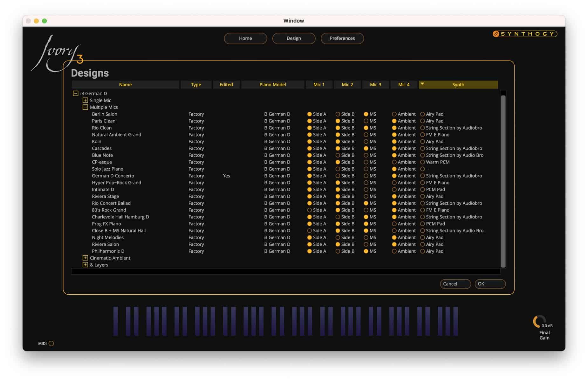Open the Synth column sort dropdown
The height and width of the screenshot is (381, 588).
(422, 84)
